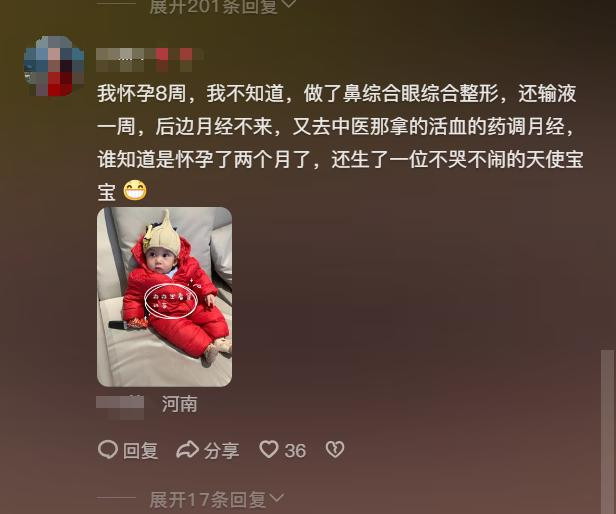The width and height of the screenshot is (616, 514).
Task: Open the commenter's blurred username
Action: pos(149,59)
